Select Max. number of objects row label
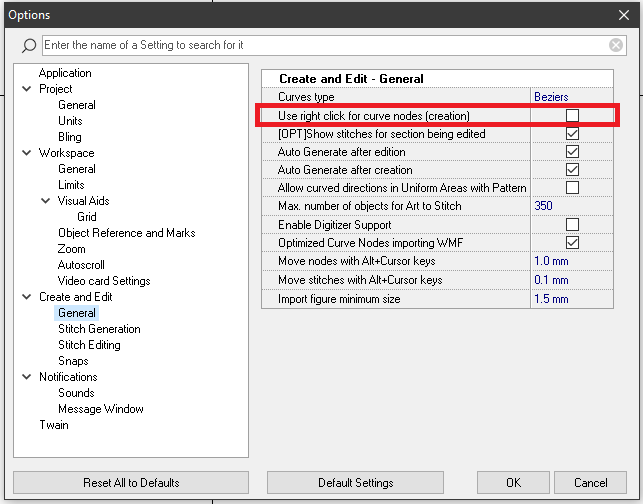 point(369,206)
